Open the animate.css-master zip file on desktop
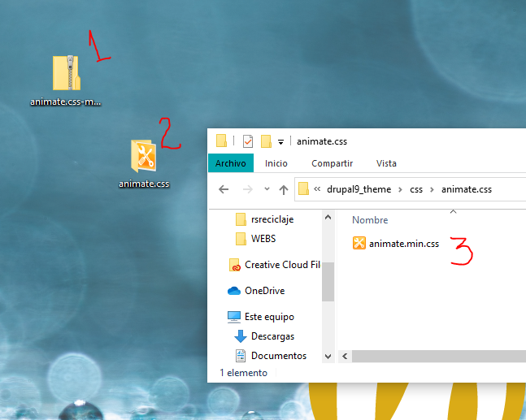The image size is (526, 420). coord(67,74)
